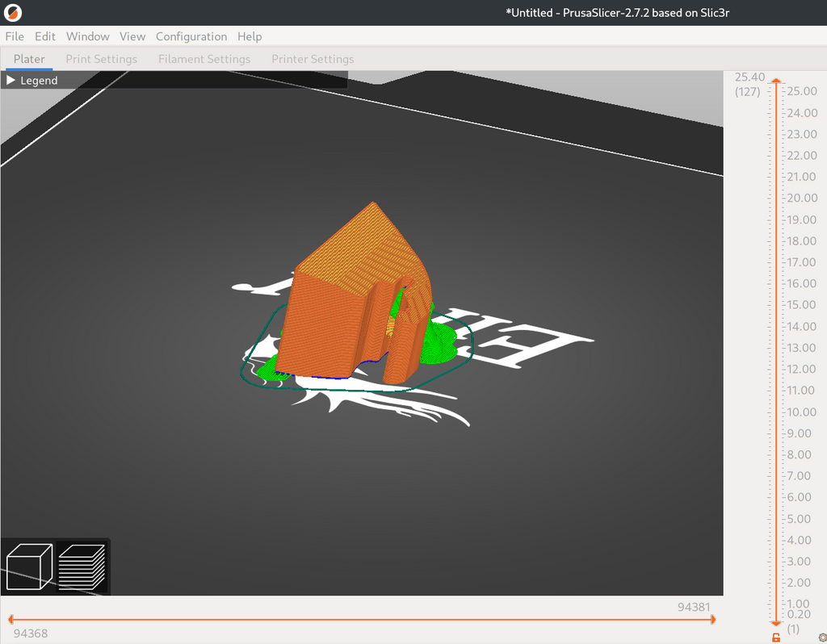Grab the top handle of the vertical layer slider

tap(776, 81)
